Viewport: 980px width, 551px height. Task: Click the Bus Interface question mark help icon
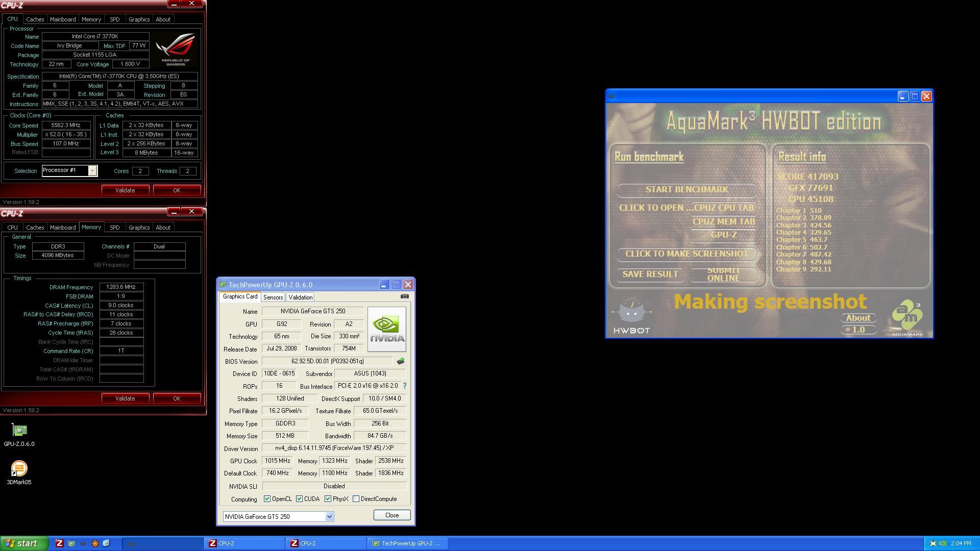pyautogui.click(x=405, y=386)
